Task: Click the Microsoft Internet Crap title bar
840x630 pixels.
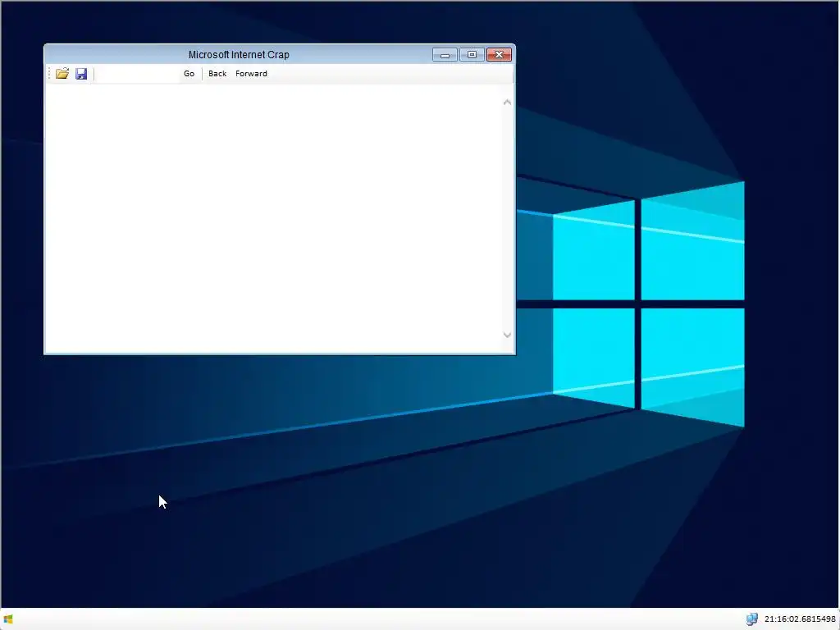Action: pyautogui.click(x=239, y=55)
